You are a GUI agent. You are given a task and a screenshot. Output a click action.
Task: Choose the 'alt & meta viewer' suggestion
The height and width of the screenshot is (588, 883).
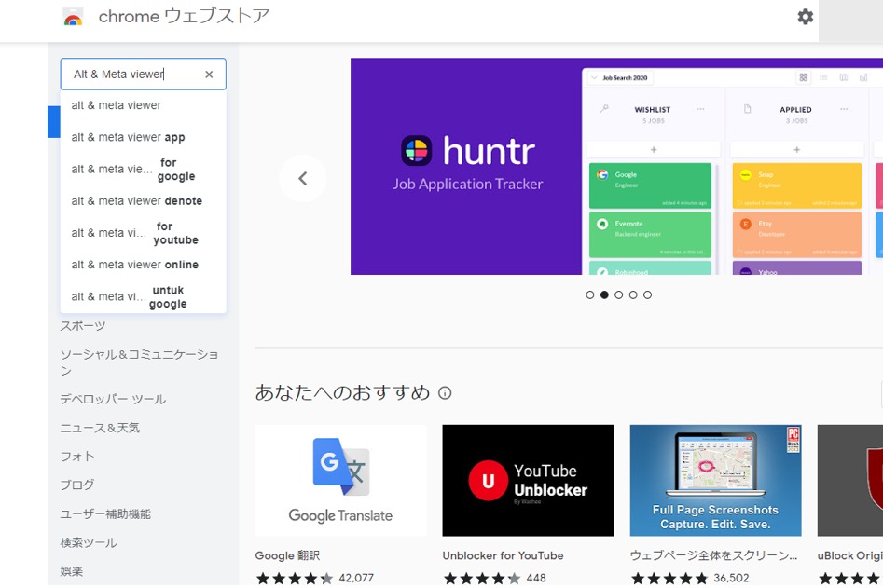(x=143, y=105)
